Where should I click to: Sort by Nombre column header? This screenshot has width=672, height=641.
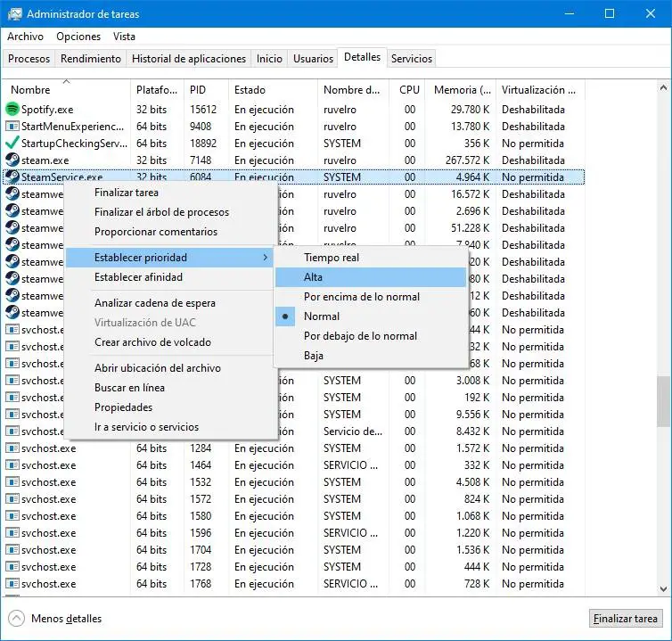coord(30,90)
